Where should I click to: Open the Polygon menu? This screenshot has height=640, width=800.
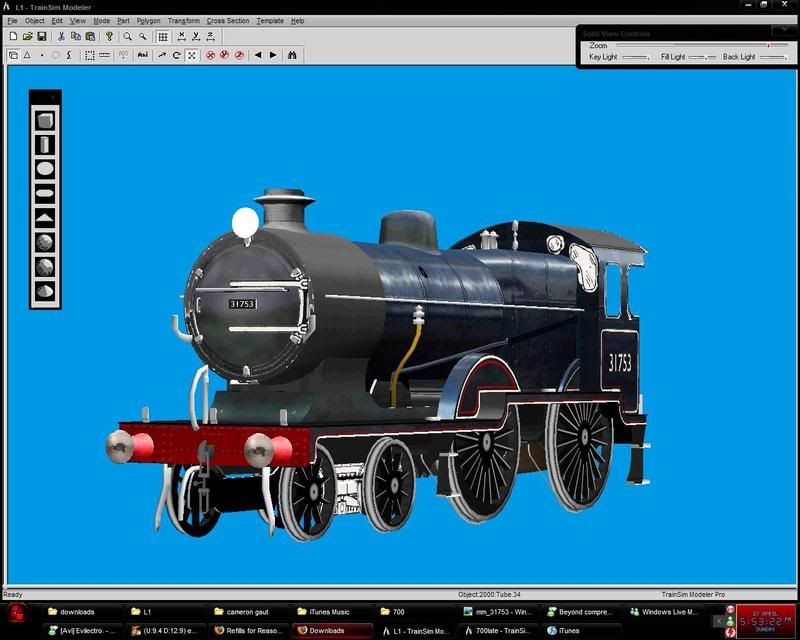pos(148,20)
